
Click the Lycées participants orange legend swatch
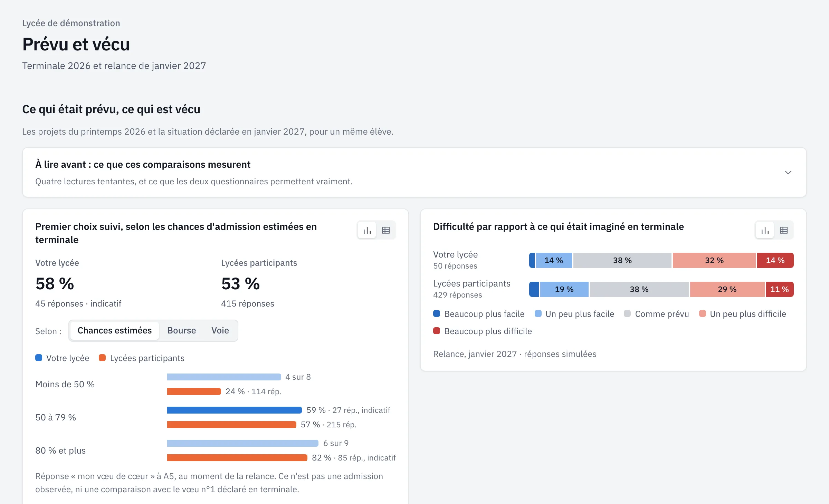click(102, 358)
